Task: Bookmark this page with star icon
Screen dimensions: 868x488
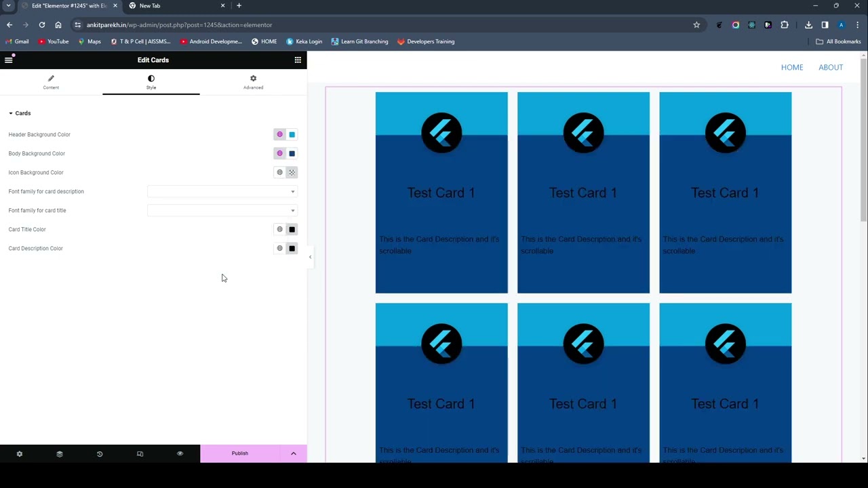Action: point(696,25)
